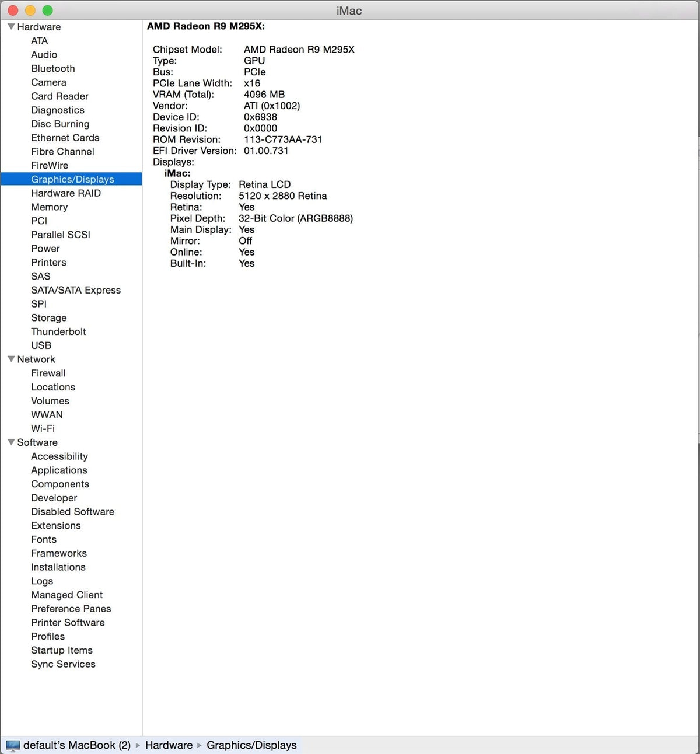
Task: Collapse the Network section triangle
Action: pyautogui.click(x=11, y=359)
